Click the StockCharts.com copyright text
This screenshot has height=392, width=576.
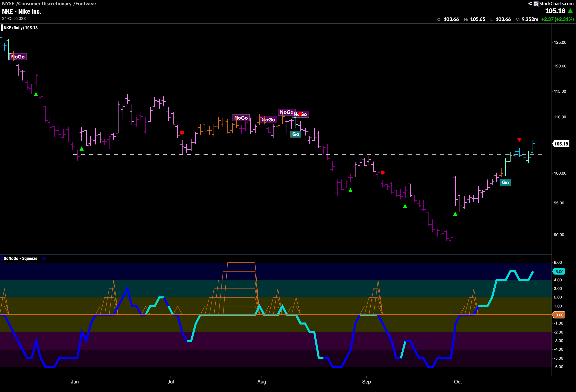point(556,3)
